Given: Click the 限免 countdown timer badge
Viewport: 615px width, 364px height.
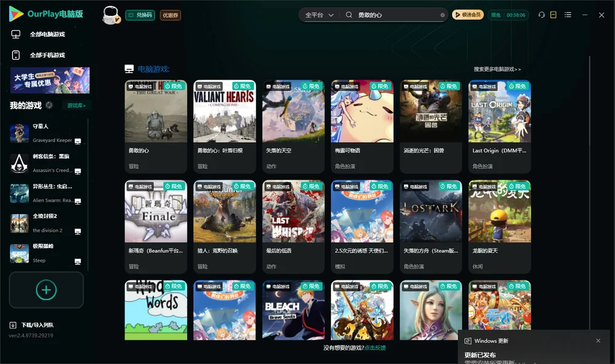Looking at the screenshot, I should click(x=509, y=15).
